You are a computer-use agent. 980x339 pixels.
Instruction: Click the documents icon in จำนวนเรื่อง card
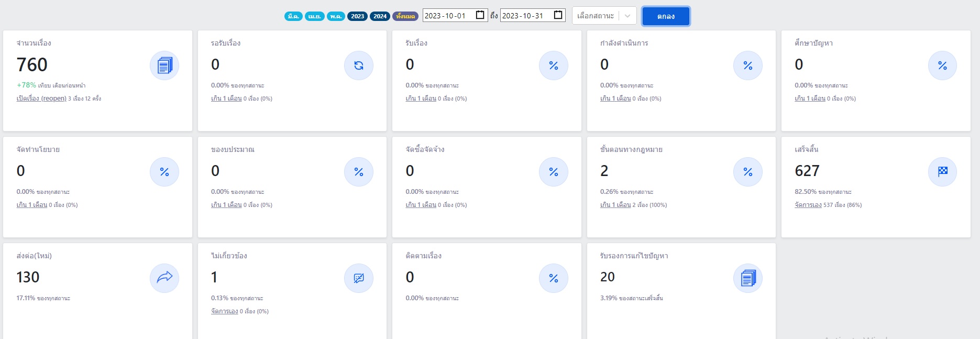pyautogui.click(x=164, y=65)
